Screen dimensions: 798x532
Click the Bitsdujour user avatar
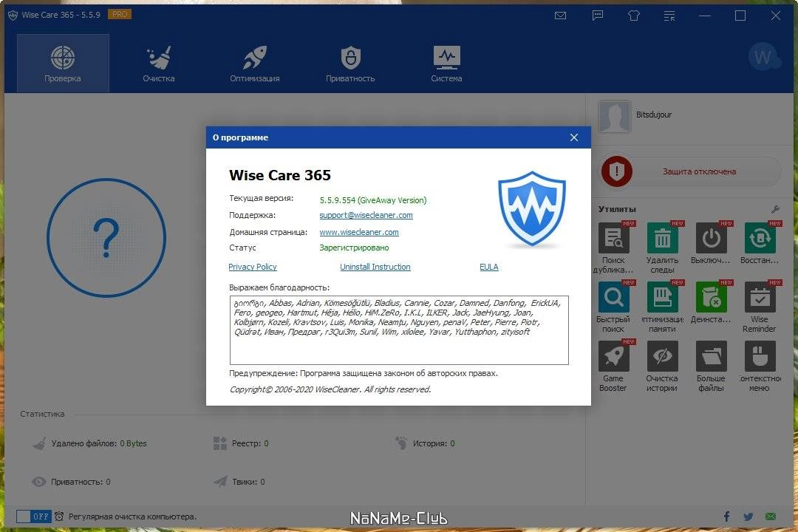point(615,116)
